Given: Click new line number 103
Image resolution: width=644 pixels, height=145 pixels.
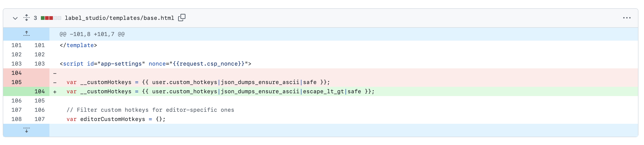Looking at the screenshot, I should (39, 64).
